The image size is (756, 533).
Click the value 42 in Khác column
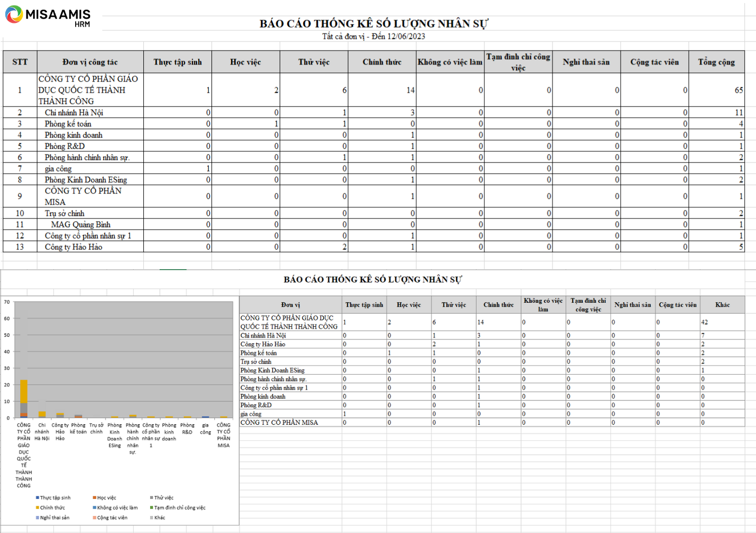click(x=704, y=322)
